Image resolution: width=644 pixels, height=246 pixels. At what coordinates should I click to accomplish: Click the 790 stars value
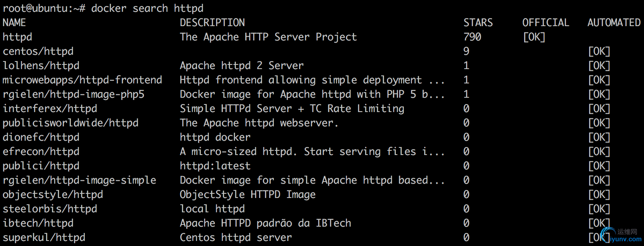[x=472, y=37]
